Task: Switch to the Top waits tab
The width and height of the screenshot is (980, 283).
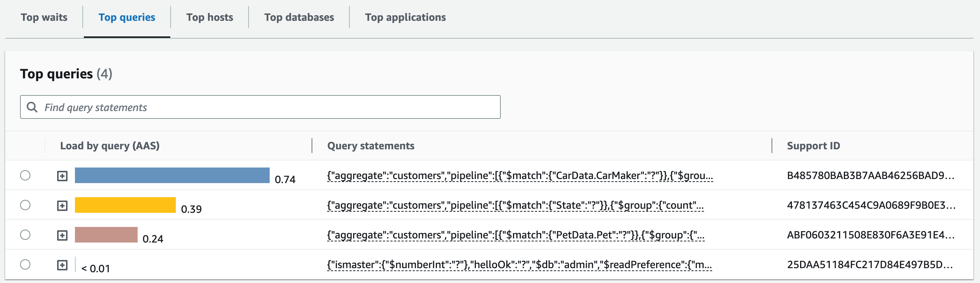Action: tap(44, 17)
